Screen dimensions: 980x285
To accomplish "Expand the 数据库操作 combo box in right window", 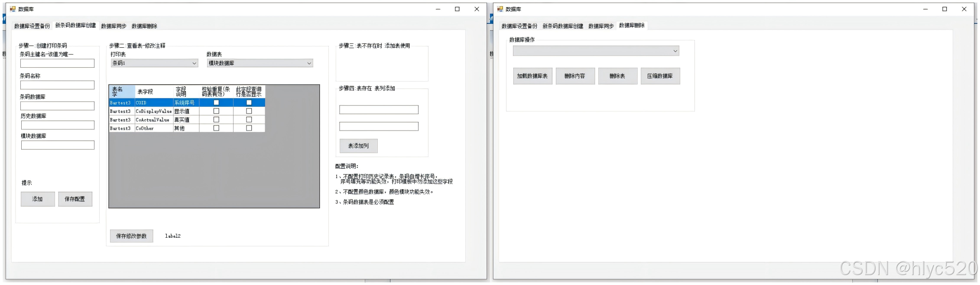I will tap(596, 51).
